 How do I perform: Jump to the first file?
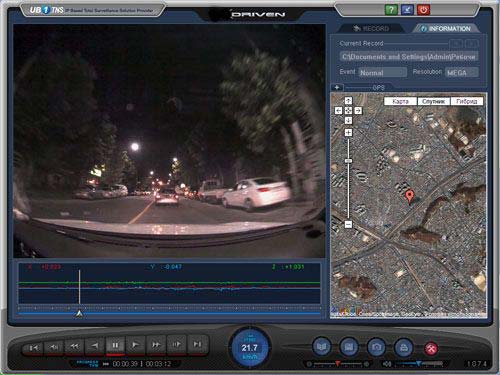click(x=34, y=348)
